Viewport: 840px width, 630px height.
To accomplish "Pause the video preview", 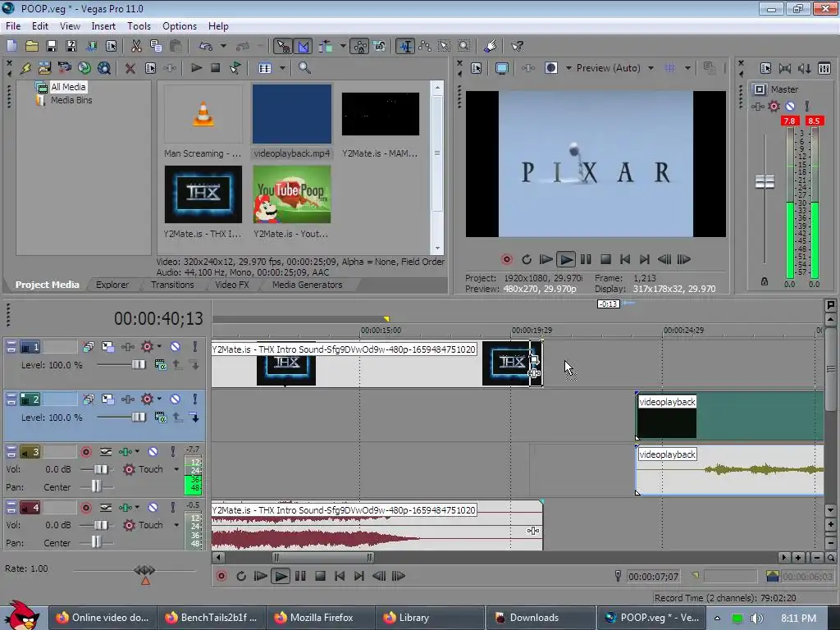I will coord(586,259).
